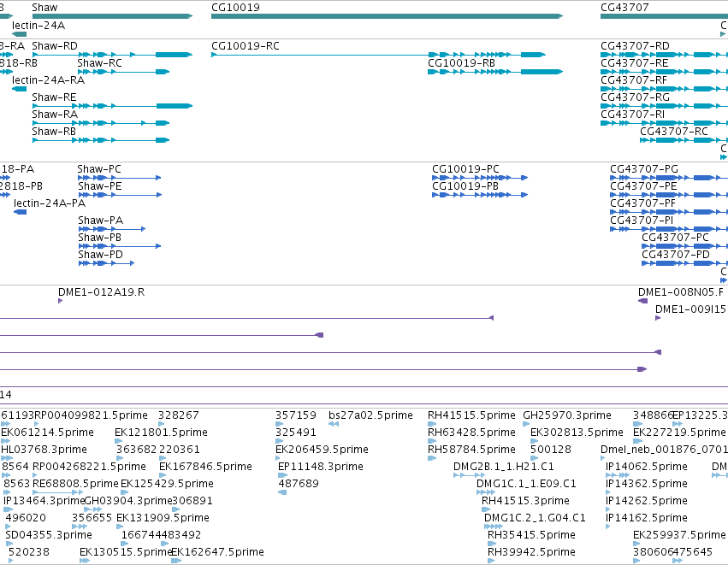Select the CG43707-PE protein feature

point(669,195)
